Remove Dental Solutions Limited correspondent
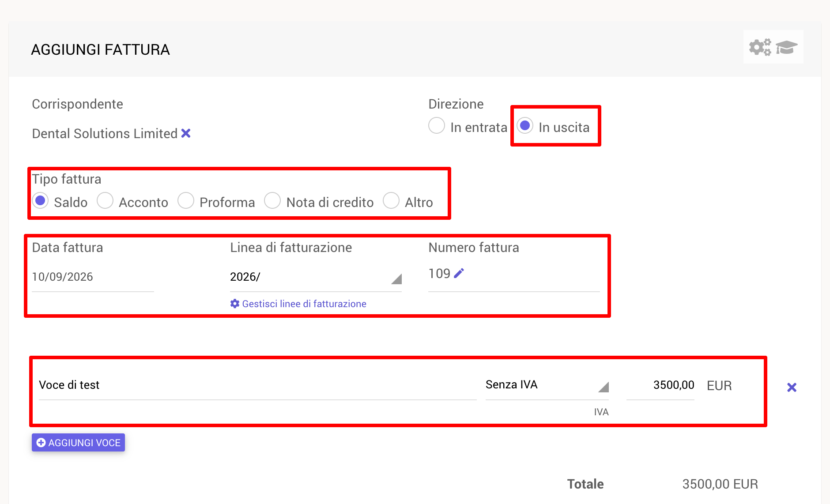The width and height of the screenshot is (830, 504). [186, 133]
